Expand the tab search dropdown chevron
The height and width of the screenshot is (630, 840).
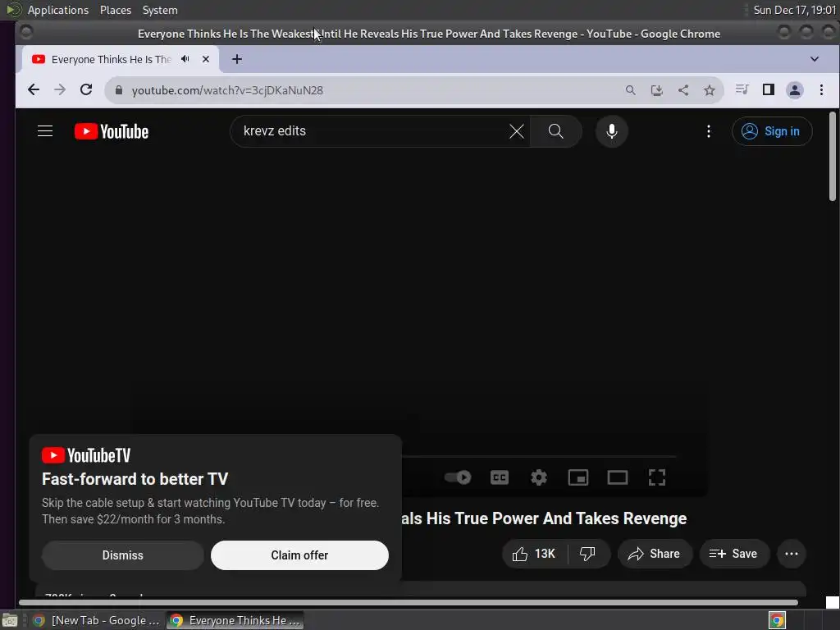coord(815,59)
